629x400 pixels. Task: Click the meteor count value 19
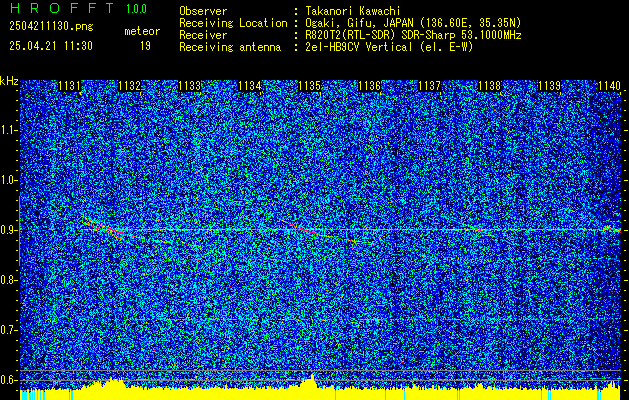coord(145,46)
